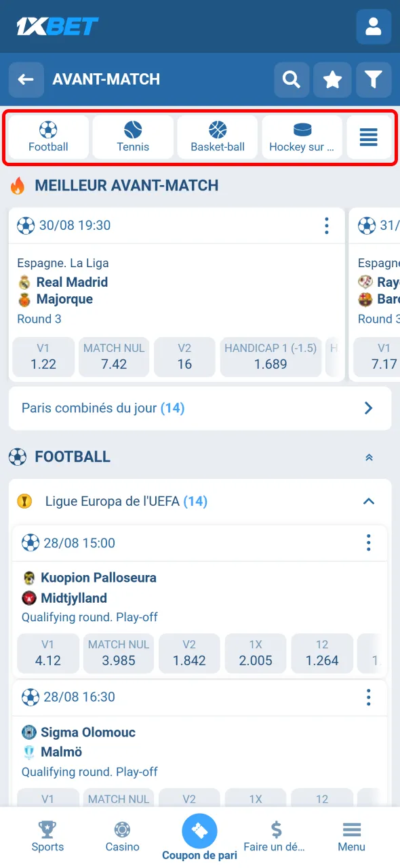Image resolution: width=400 pixels, height=868 pixels.
Task: Select MATCH NUL 3.985 odds cell
Action: [118, 653]
